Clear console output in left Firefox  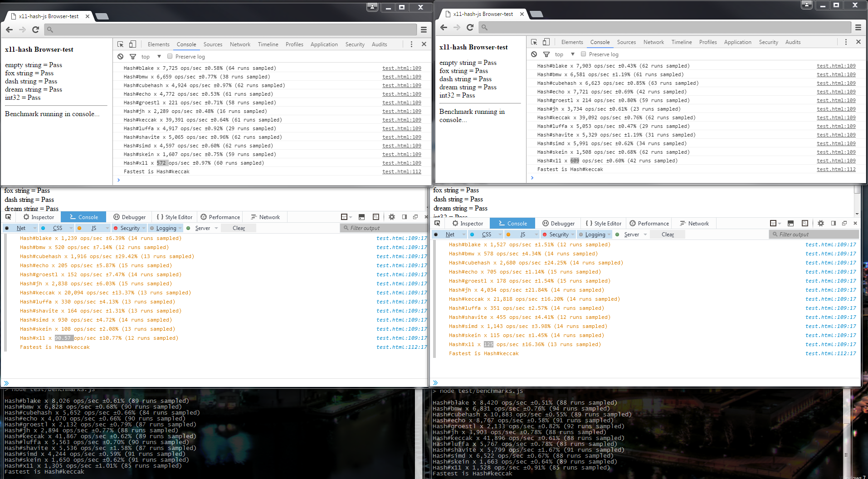[x=239, y=228]
